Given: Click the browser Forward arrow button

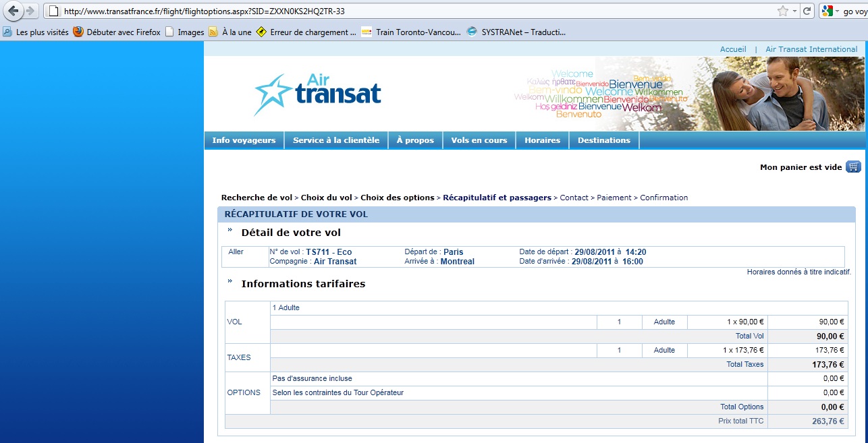Looking at the screenshot, I should pos(30,11).
